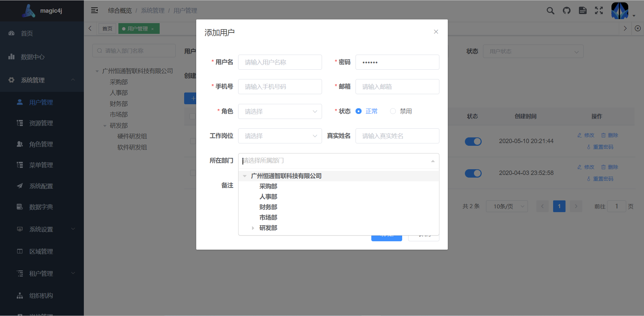Open the search magnifier icon in header

click(x=550, y=11)
